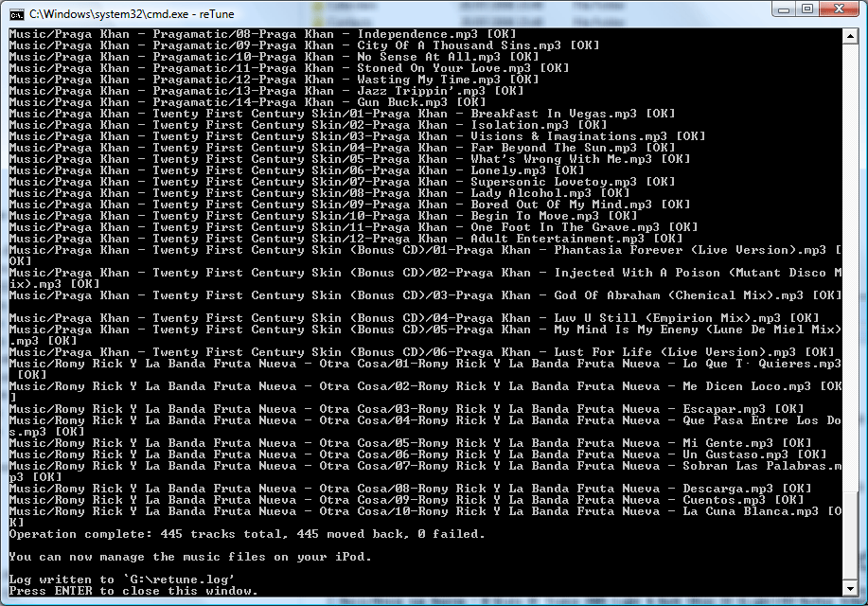Click the 'What's Wrong With Me.mp3' line
Image resolution: width=868 pixels, height=606 pixels.
349,159
